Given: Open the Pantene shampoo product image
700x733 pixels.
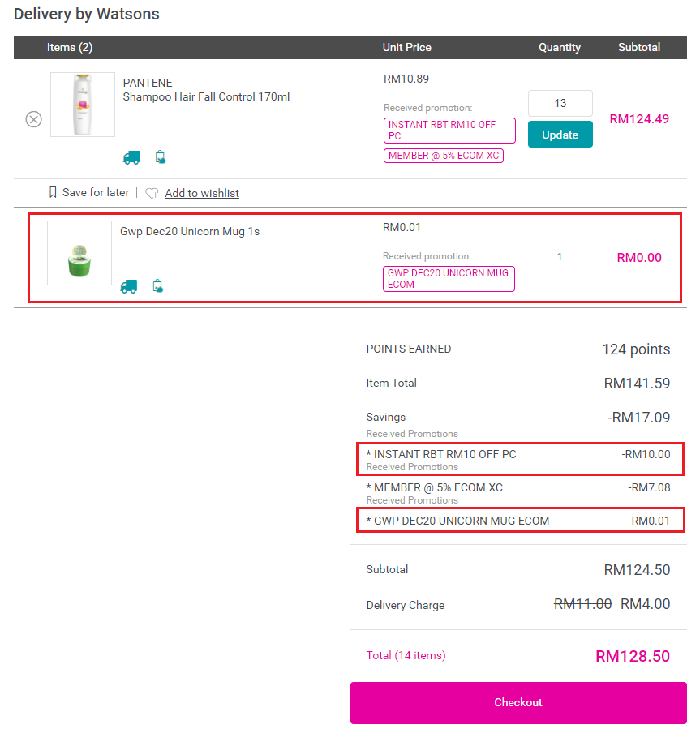Looking at the screenshot, I should pyautogui.click(x=83, y=105).
